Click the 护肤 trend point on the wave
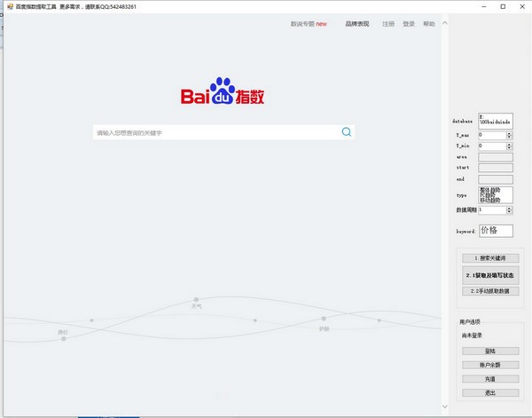The height and width of the screenshot is (418, 532). coord(324,319)
